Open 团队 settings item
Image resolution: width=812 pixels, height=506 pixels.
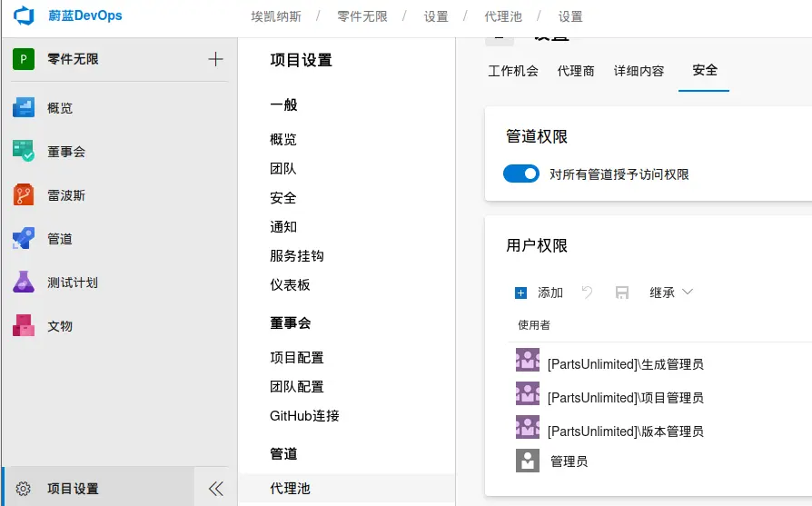click(x=283, y=168)
